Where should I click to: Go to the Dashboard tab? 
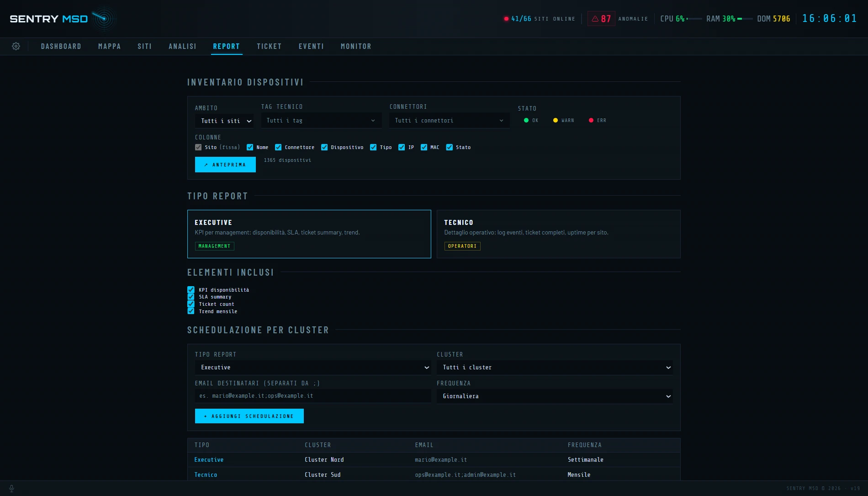pos(61,46)
